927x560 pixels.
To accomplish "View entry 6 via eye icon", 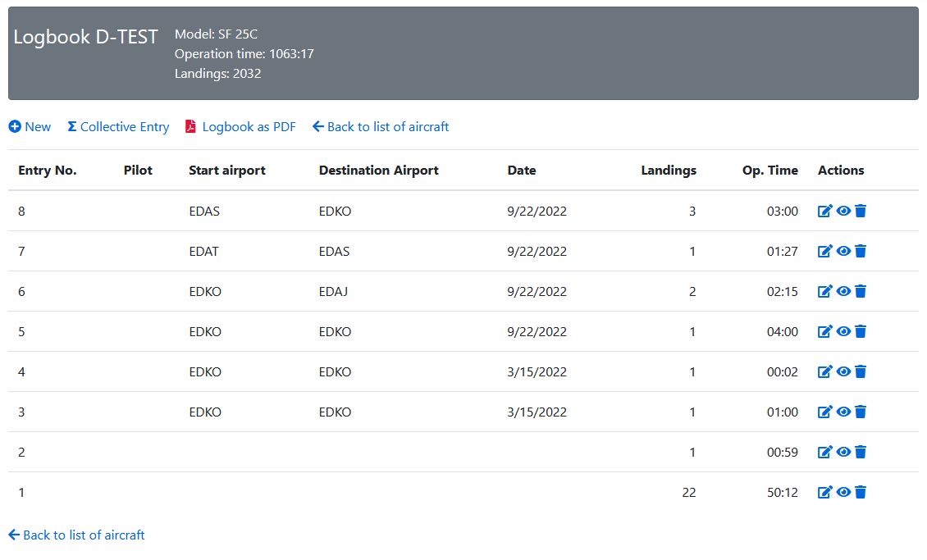I will pyautogui.click(x=843, y=291).
